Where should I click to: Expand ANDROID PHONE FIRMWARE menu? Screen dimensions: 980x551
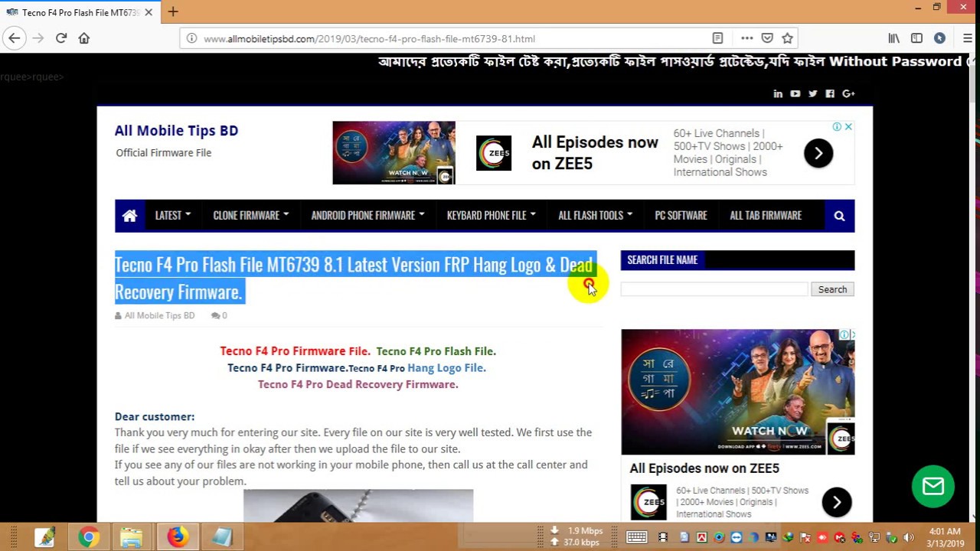click(x=367, y=216)
